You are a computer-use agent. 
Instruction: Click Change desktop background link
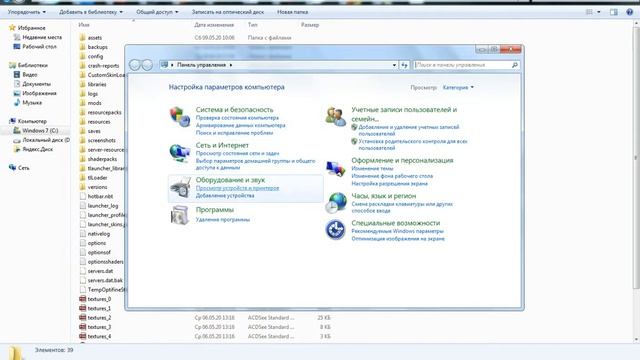pos(392,176)
